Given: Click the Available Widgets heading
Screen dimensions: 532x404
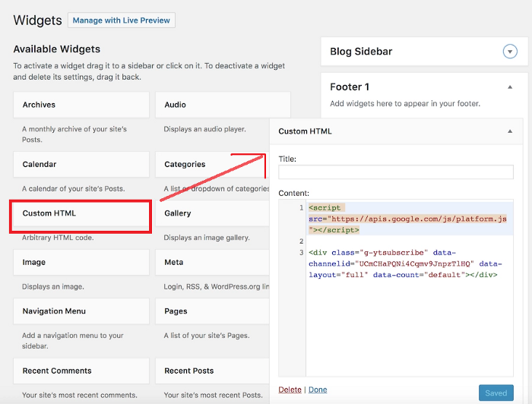Looking at the screenshot, I should coord(57,49).
